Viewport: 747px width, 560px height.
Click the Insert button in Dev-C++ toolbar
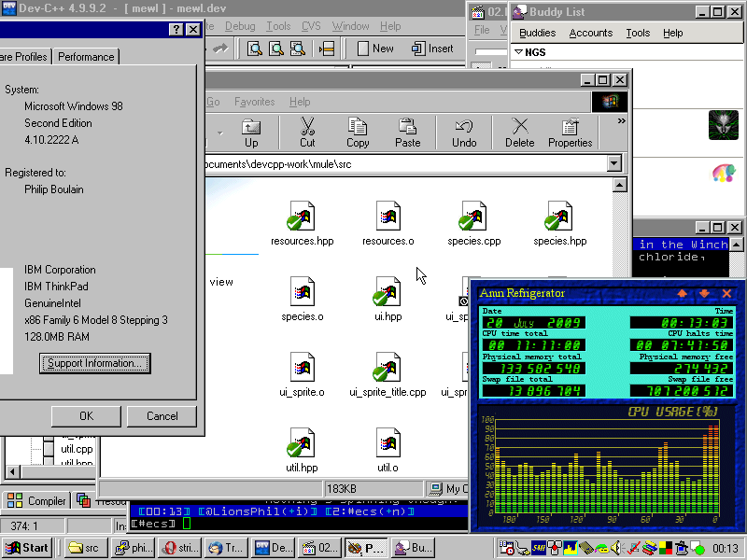click(x=431, y=49)
